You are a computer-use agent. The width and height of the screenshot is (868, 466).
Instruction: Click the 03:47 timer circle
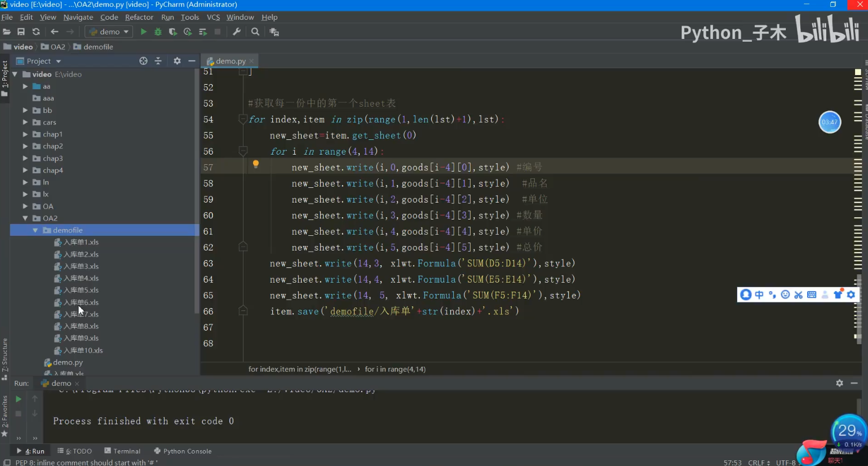pyautogui.click(x=830, y=122)
